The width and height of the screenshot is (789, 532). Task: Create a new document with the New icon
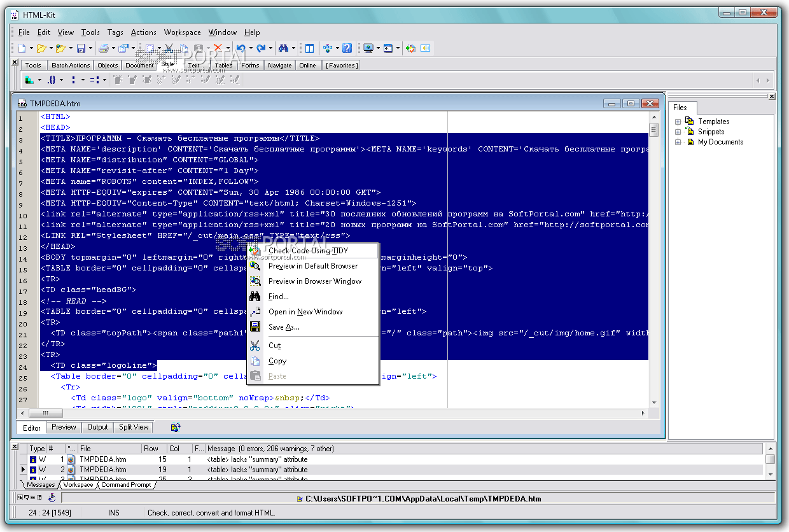pyautogui.click(x=22, y=48)
